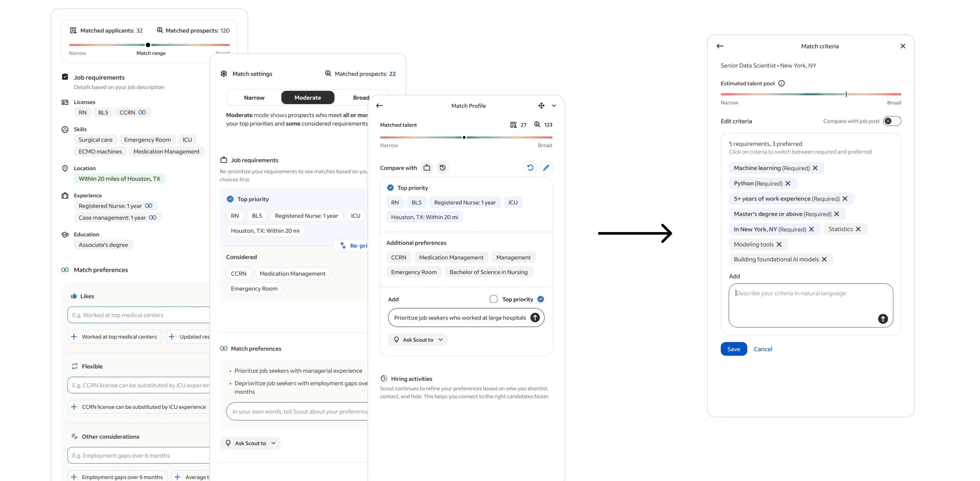Select the Narrow match mode tab
The height and width of the screenshot is (481, 980).
pyautogui.click(x=254, y=98)
